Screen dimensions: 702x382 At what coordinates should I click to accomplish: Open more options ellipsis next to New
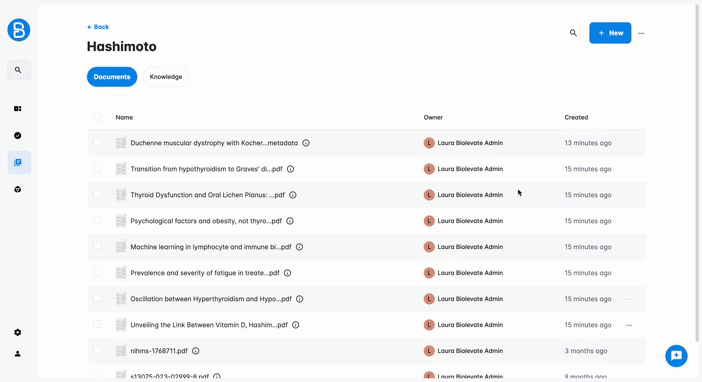coord(641,33)
